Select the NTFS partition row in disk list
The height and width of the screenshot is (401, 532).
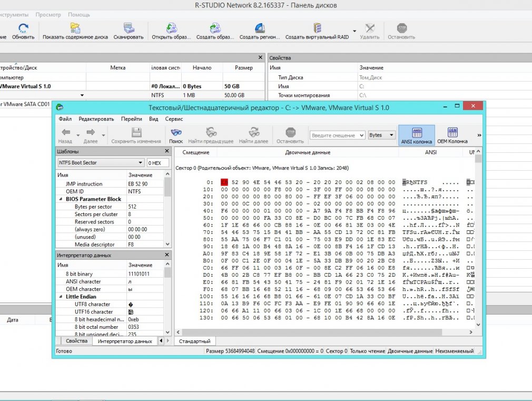[x=132, y=95]
